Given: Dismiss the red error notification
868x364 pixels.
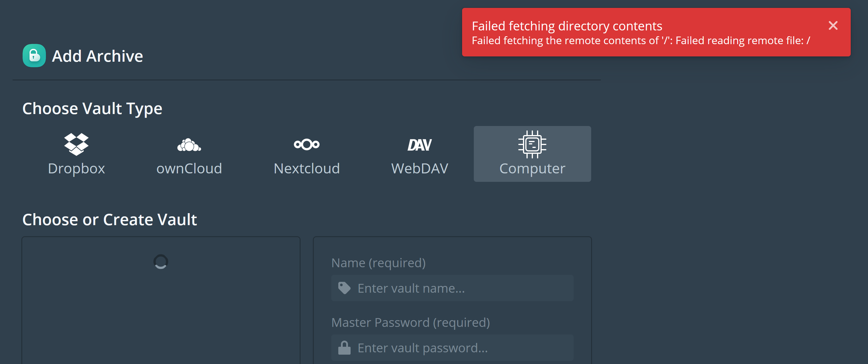Looking at the screenshot, I should [x=833, y=26].
